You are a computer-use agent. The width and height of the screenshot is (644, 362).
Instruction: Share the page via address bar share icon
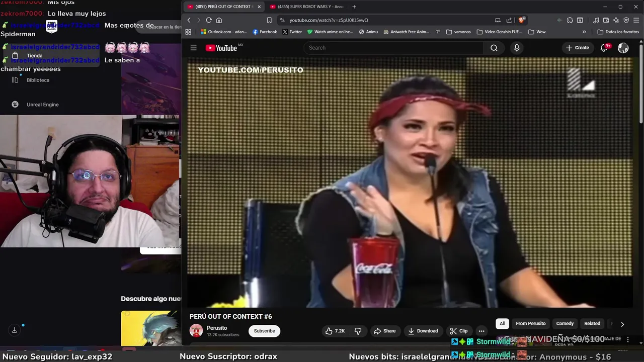pos(509,20)
